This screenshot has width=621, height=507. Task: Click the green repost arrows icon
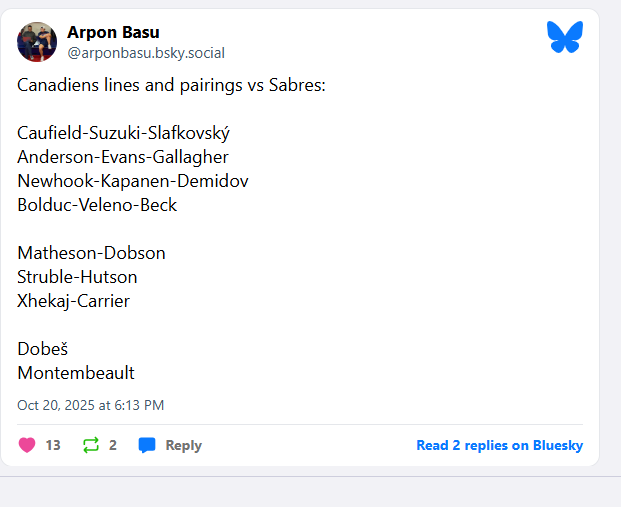(x=91, y=445)
